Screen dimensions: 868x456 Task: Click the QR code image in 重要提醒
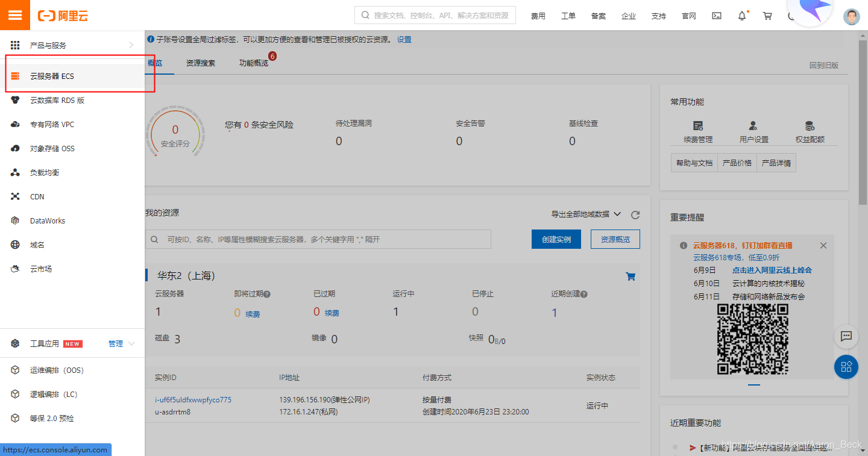(x=753, y=340)
